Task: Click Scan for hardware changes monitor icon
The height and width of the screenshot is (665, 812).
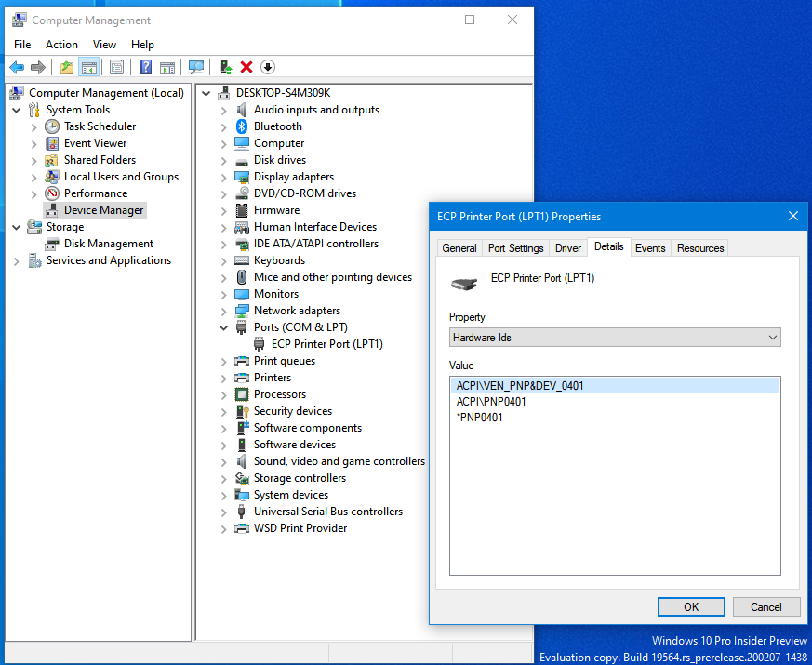Action: (x=196, y=67)
